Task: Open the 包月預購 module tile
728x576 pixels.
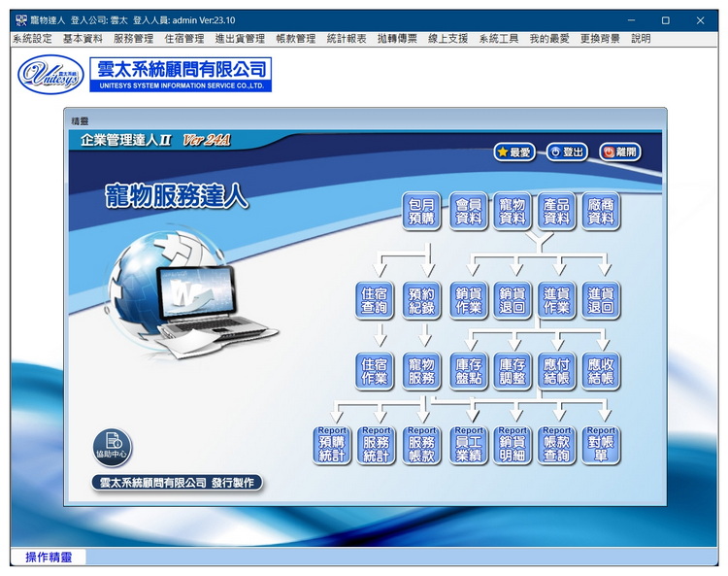Action: 421,211
